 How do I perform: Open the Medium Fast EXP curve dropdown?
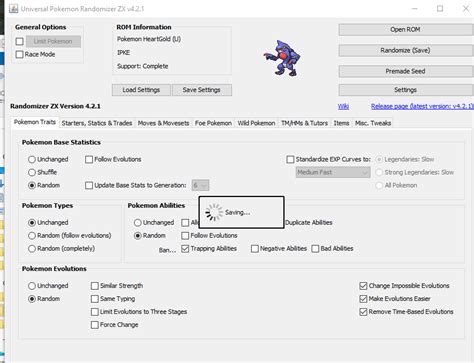[x=333, y=172]
